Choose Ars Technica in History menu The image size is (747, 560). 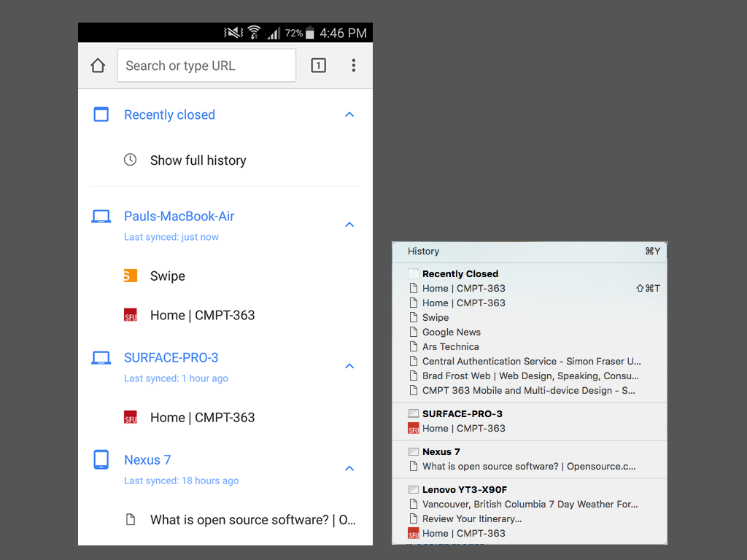pyautogui.click(x=530, y=346)
